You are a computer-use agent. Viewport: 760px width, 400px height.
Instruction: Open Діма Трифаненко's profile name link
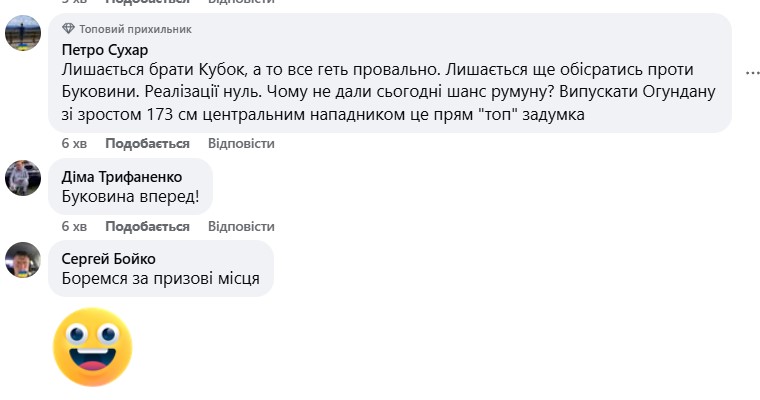(x=122, y=176)
